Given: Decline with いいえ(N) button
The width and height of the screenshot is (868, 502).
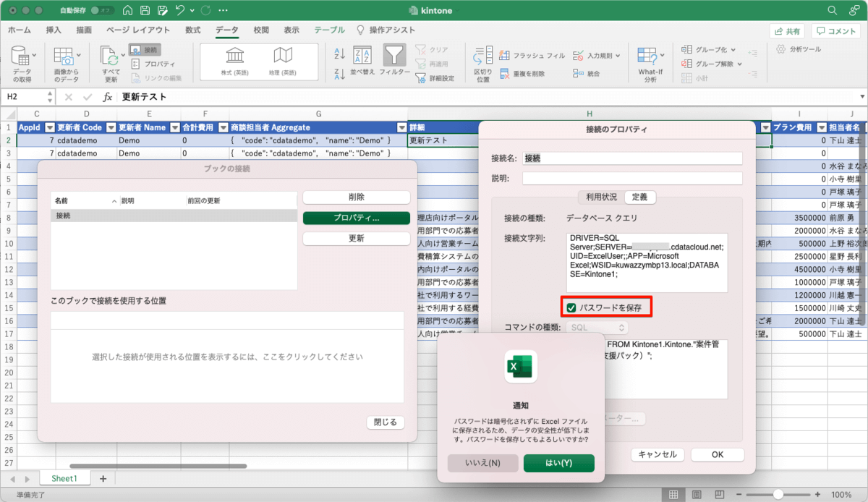Looking at the screenshot, I should coord(482,463).
